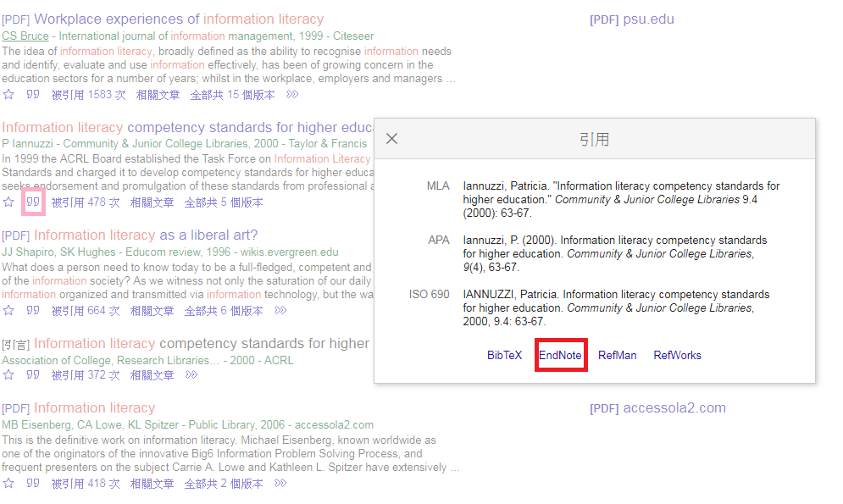Viewport: 843px width, 504px height.
Task: Click the 'P Iannuzzi - Community & Junior College' byline
Action: [185, 143]
